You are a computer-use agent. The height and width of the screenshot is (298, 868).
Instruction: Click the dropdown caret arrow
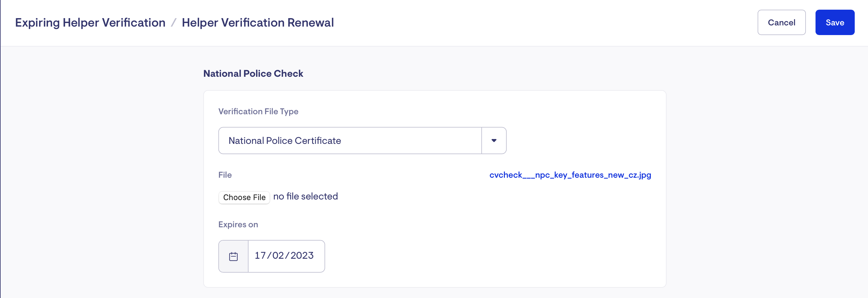coord(494,141)
